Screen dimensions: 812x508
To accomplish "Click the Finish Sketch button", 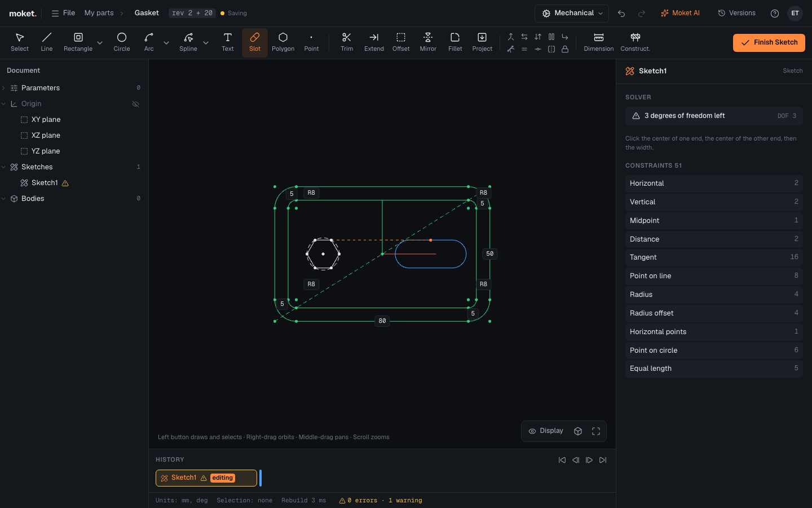I will coord(769,43).
